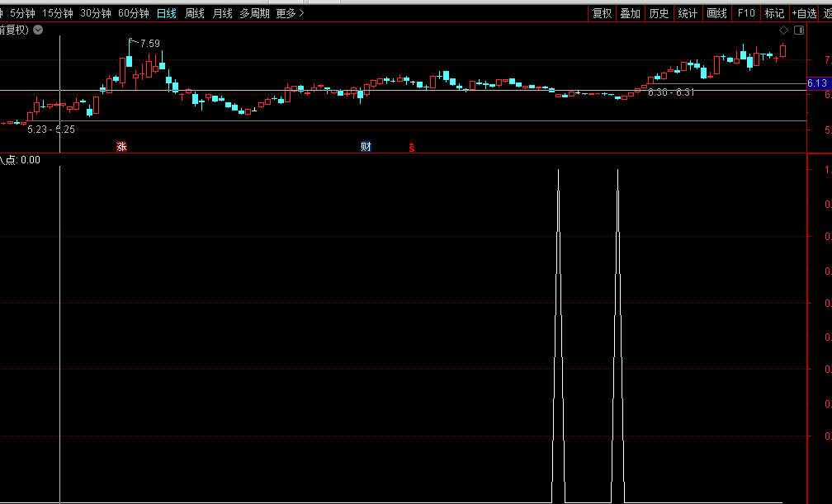Click the 叠加 overlay button
This screenshot has width=832, height=504.
[x=630, y=13]
